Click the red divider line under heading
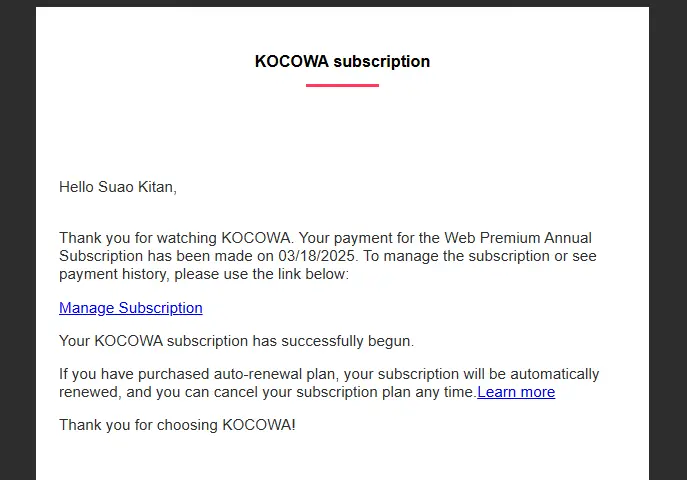The height and width of the screenshot is (485, 687). 342,85
